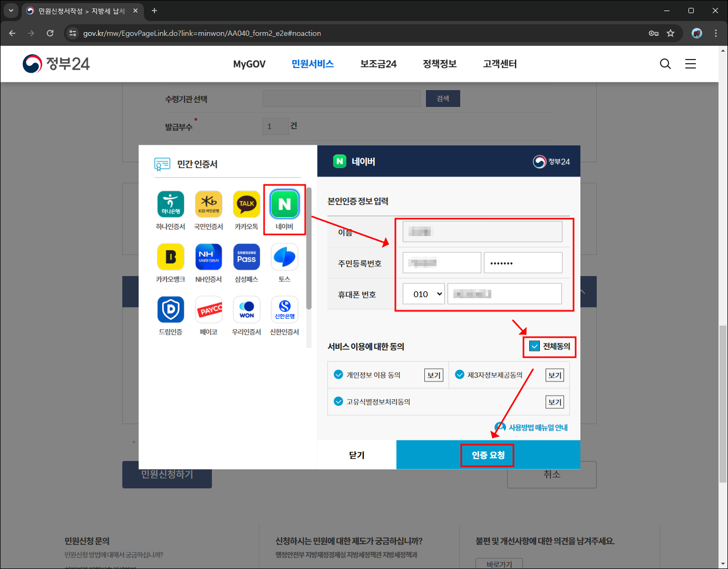The image size is (728, 569).
Task: Focus the 이름 name input field
Action: coord(482,231)
